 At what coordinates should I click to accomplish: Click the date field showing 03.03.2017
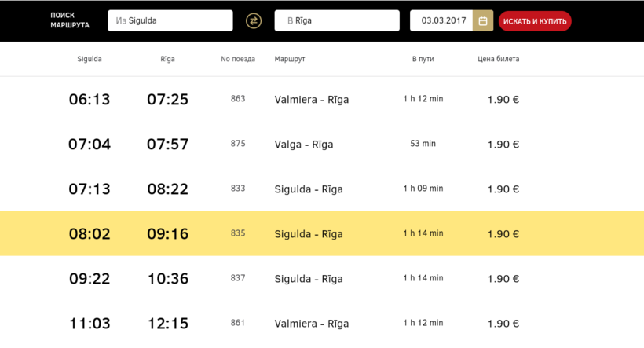click(441, 21)
